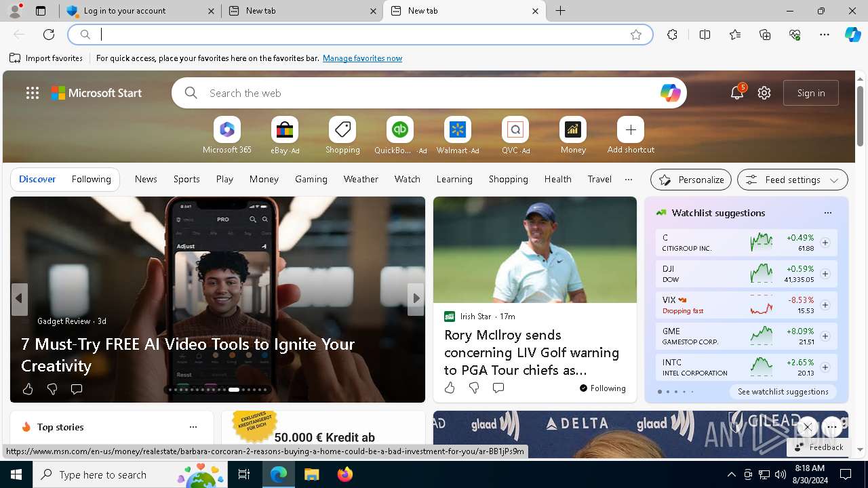Like the AI Video Tools story
The image size is (868, 488).
coord(28,389)
